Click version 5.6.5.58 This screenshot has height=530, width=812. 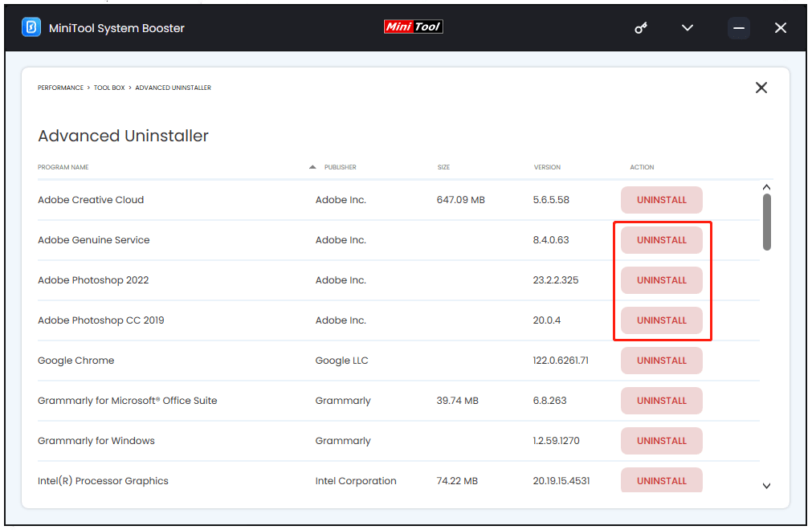[x=551, y=200]
